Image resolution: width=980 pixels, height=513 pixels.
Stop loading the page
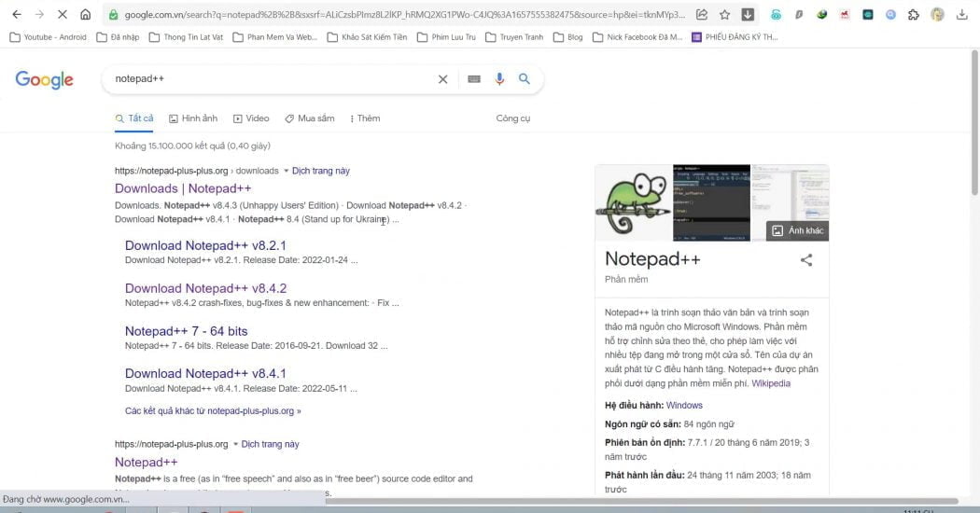click(x=63, y=14)
